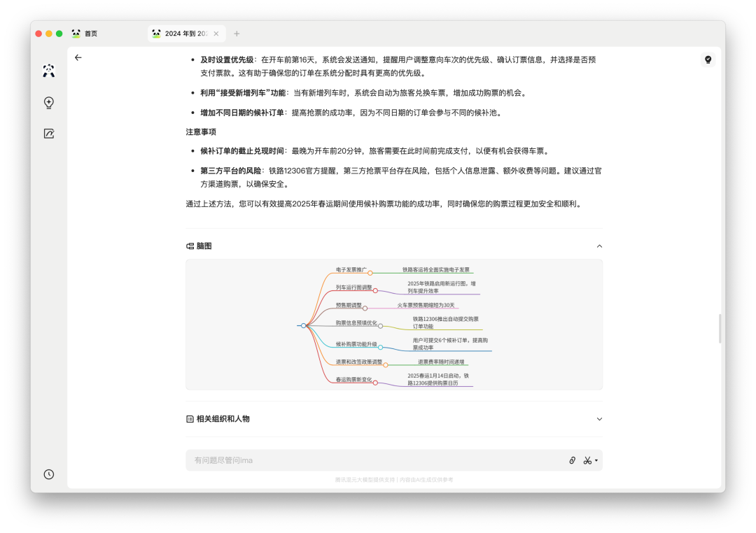Open the notes edit sidebar icon

(49, 134)
